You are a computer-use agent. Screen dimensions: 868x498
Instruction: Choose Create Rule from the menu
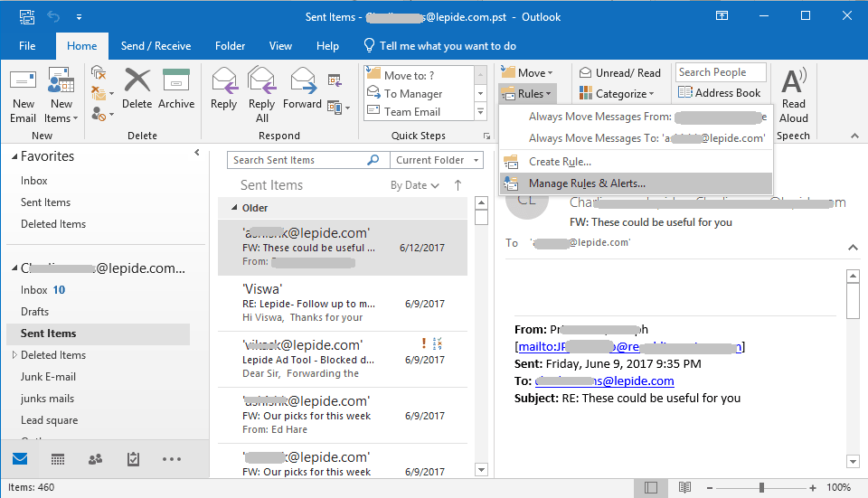tap(636, 162)
